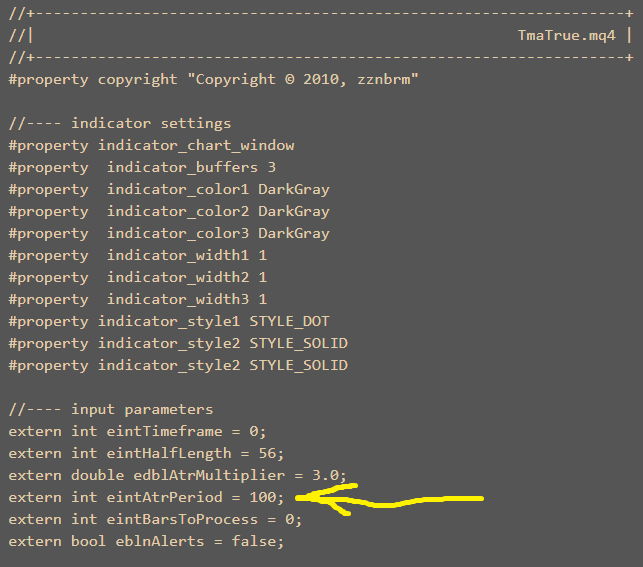Click the STYLE_DOT constant

coord(289,321)
